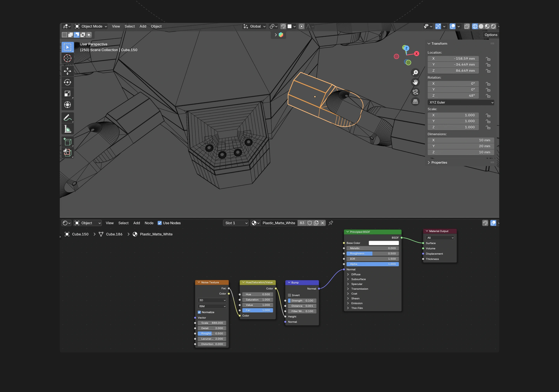559x392 pixels.
Task: Click the 3D Cursor tool
Action: 67,58
